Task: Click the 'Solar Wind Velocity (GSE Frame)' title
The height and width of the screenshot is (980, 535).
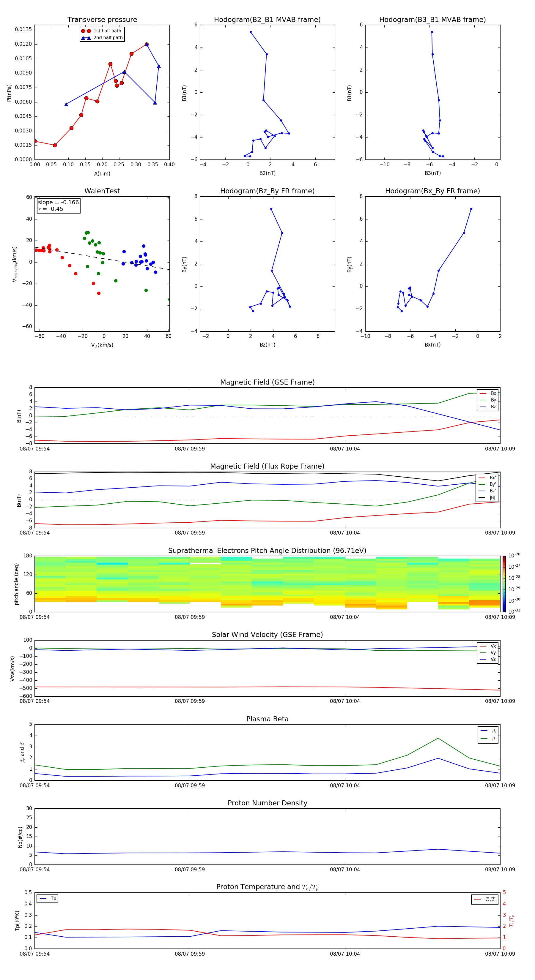Action: click(267, 635)
